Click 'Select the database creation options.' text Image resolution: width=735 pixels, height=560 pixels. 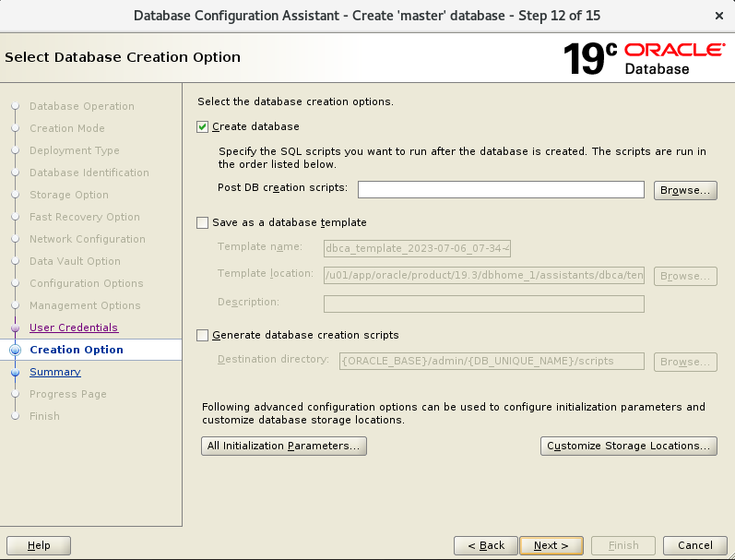[x=295, y=101]
